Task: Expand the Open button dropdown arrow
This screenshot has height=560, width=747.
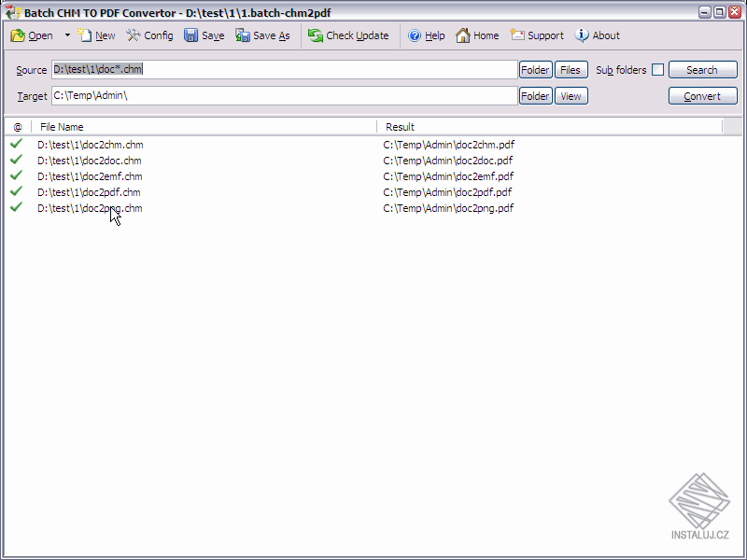Action: point(67,35)
